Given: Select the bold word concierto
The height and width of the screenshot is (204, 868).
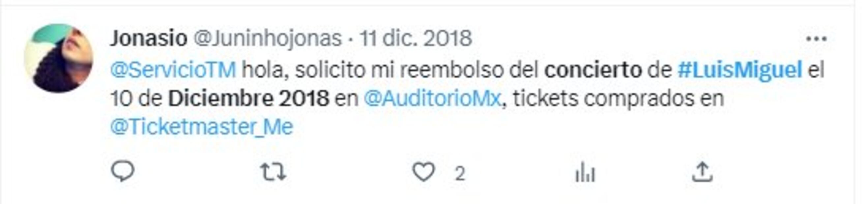Looking at the screenshot, I should 593,70.
